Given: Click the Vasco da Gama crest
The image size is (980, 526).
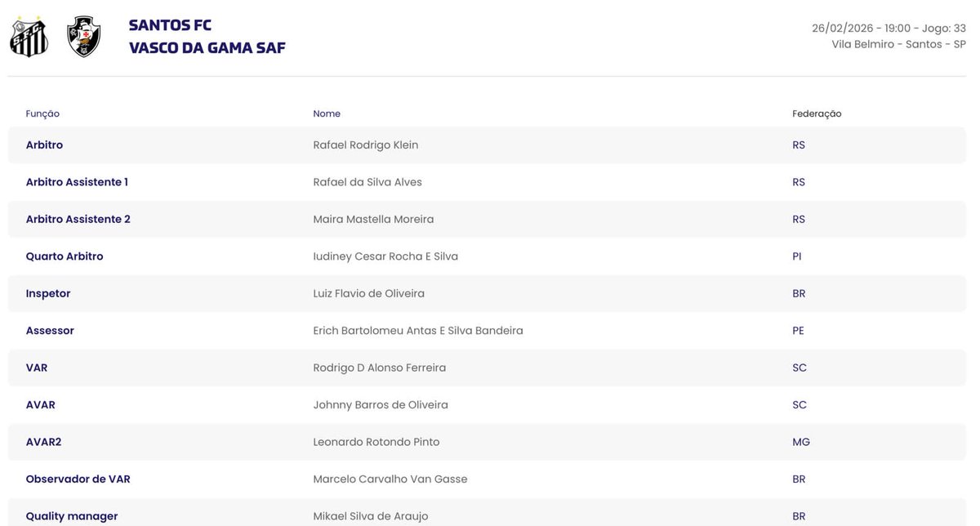Looking at the screenshot, I should 83,37.
